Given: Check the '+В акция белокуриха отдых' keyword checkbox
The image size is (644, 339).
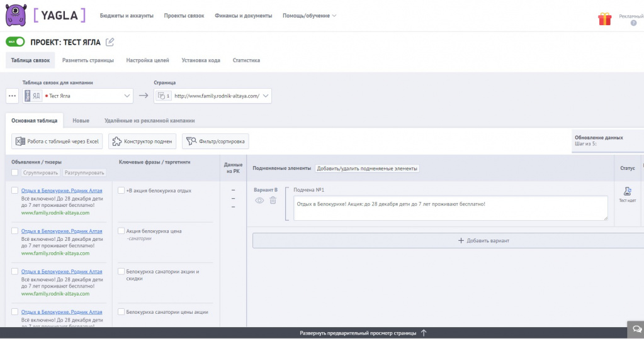Looking at the screenshot, I should coord(121,190).
